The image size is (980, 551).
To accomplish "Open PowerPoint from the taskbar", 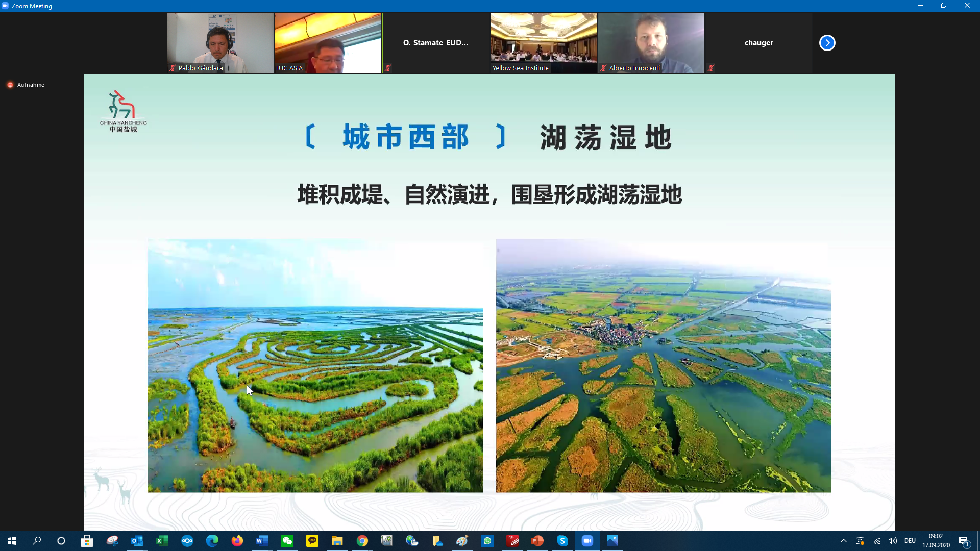I will tap(537, 541).
